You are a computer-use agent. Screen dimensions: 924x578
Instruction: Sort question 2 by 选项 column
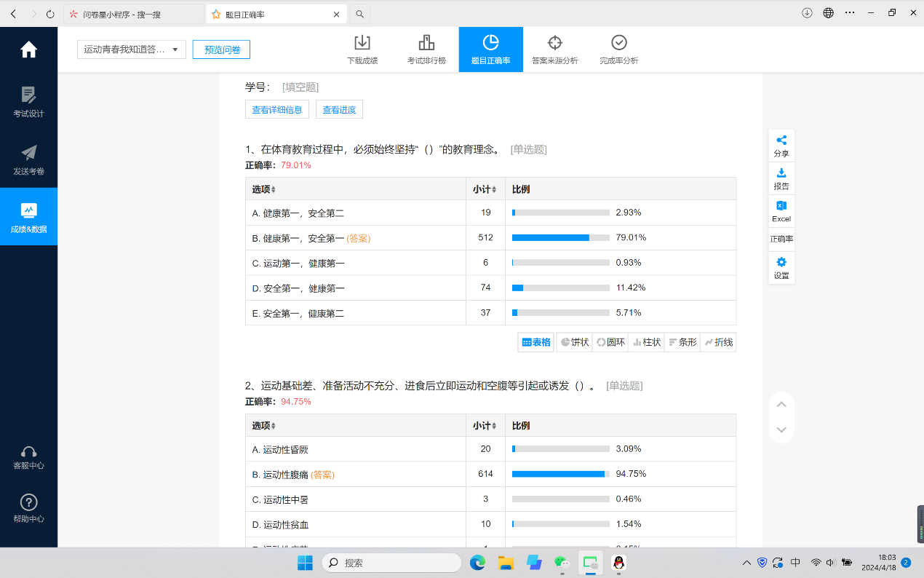264,426
